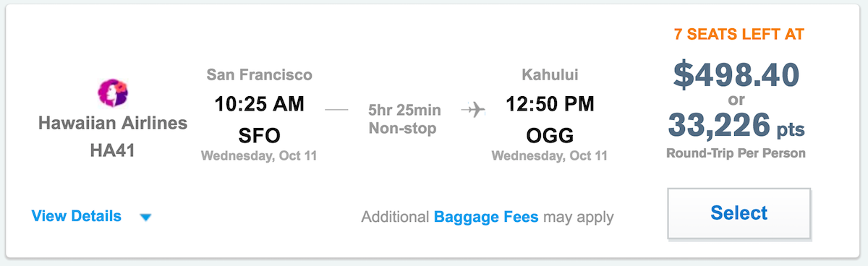
Task: Click the airplane icon before Kahului
Action: pyautogui.click(x=473, y=111)
